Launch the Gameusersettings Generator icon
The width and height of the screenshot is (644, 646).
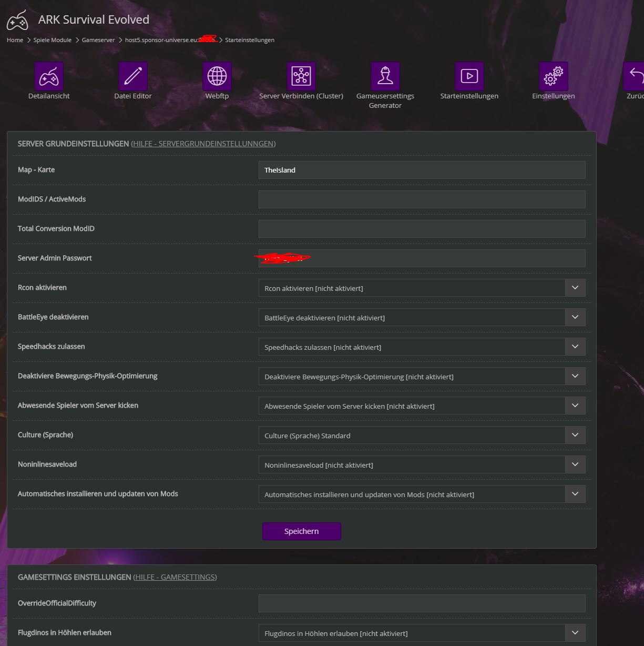coord(385,77)
